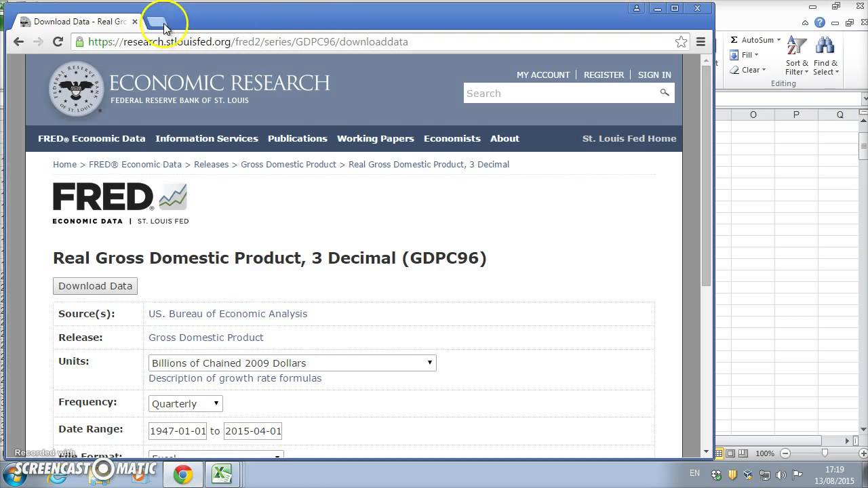
Task: Switch Excel to Page Layout view
Action: tap(731, 453)
